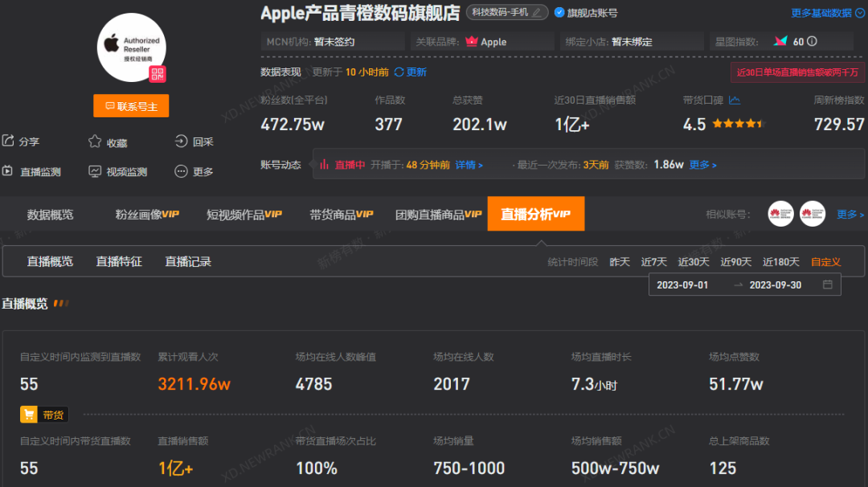The width and height of the screenshot is (868, 487).
Task: Click the 500w-750w average sales value
Action: (615, 469)
